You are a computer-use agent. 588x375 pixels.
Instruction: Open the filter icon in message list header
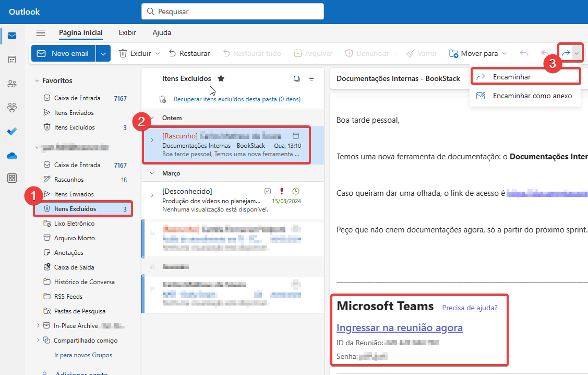tap(311, 78)
